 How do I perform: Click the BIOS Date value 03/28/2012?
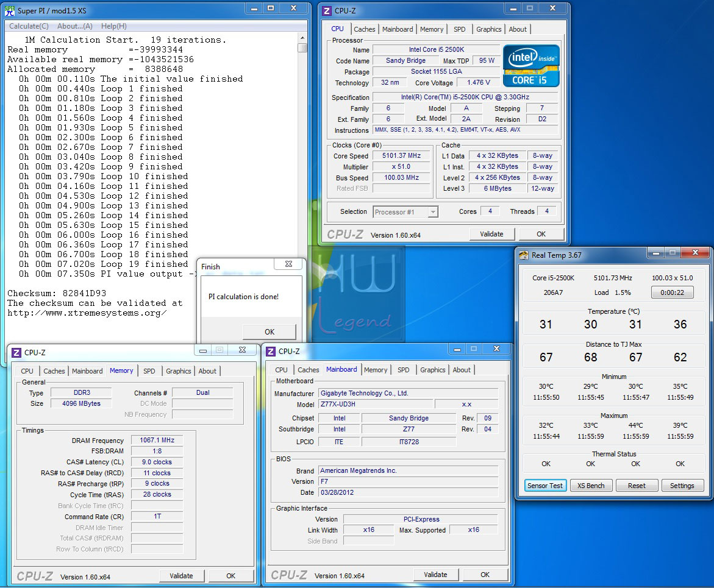pyautogui.click(x=409, y=492)
